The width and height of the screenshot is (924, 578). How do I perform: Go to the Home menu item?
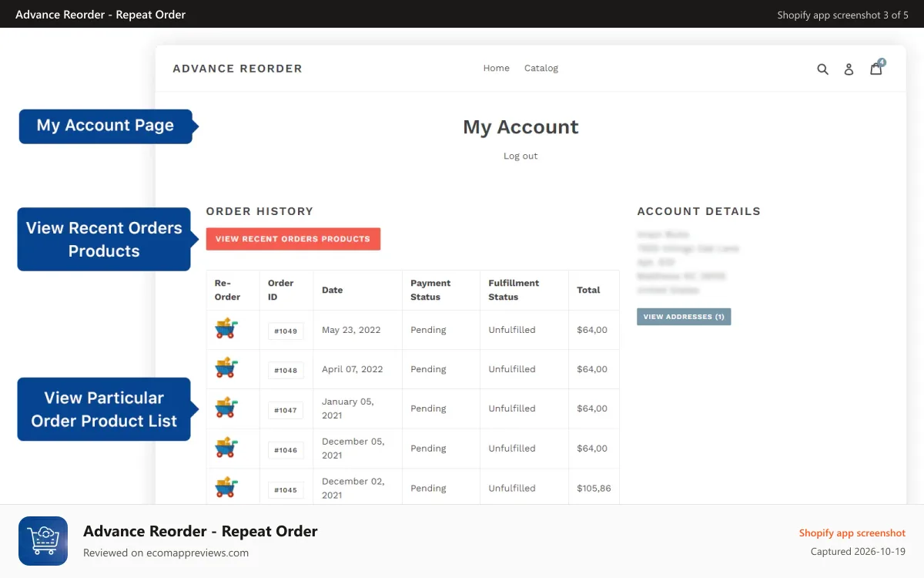(x=496, y=68)
